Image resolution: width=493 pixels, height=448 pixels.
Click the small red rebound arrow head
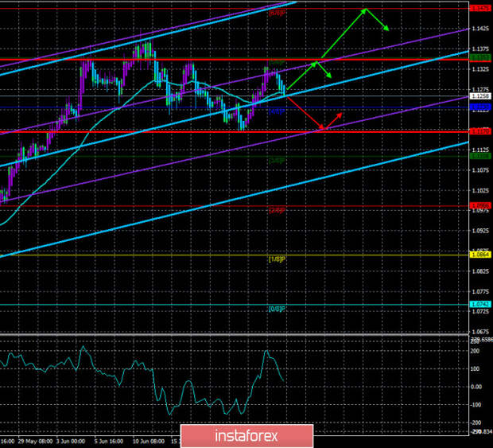click(x=342, y=114)
